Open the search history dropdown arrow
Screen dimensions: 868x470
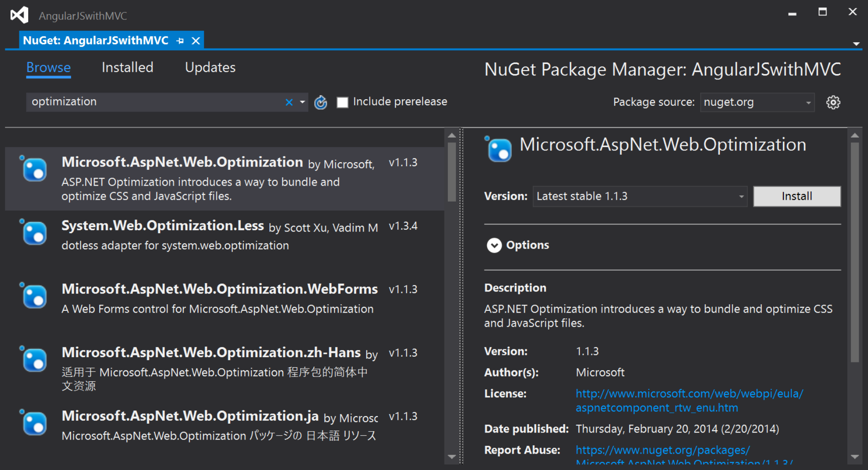coord(302,102)
